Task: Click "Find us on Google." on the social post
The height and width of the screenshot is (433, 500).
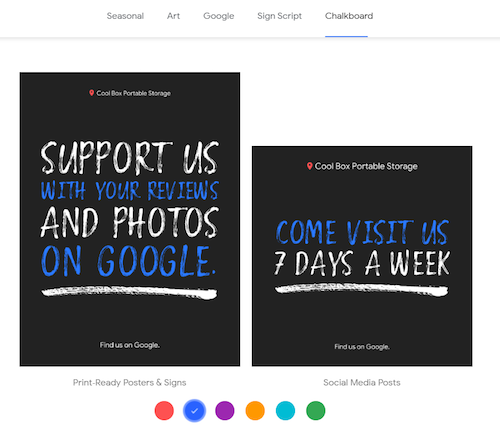Action: tap(362, 347)
